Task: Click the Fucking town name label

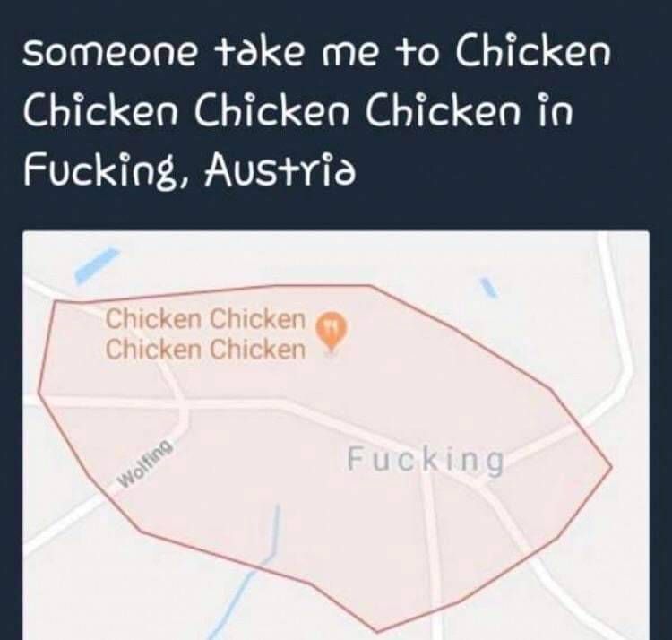Action: pos(425,461)
